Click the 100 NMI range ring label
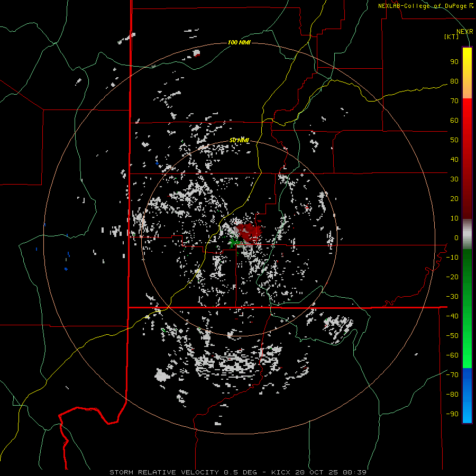This screenshot has width=476, height=476. pyautogui.click(x=239, y=42)
